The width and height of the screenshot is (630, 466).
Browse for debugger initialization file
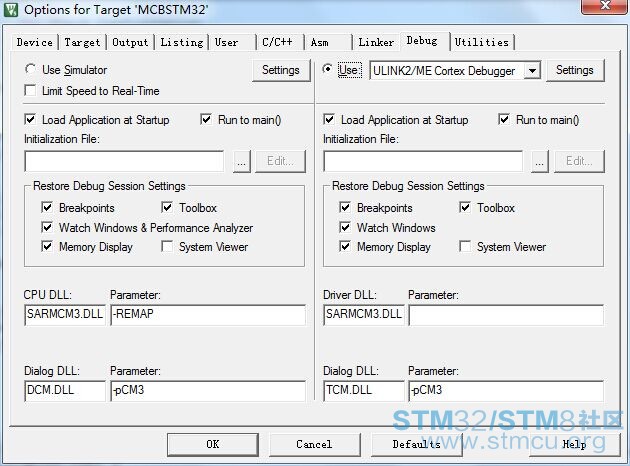(540, 161)
